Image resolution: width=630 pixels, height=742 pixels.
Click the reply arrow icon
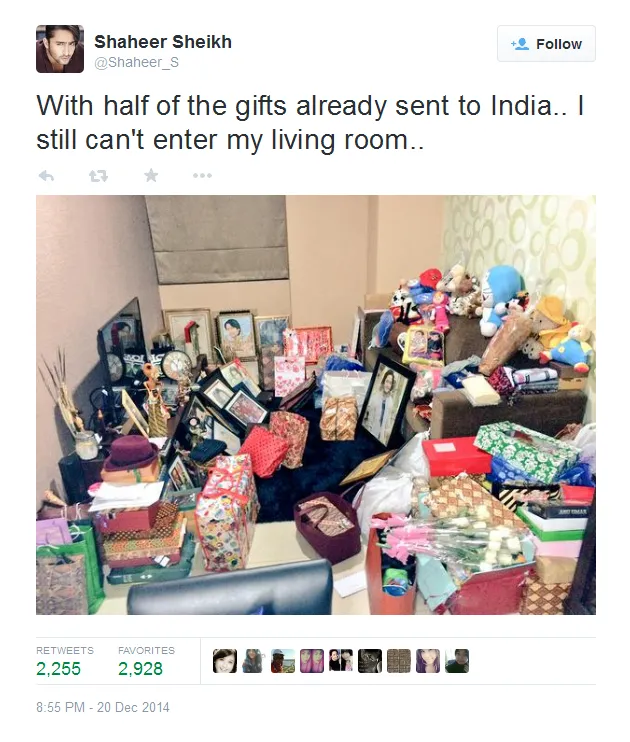[46, 176]
